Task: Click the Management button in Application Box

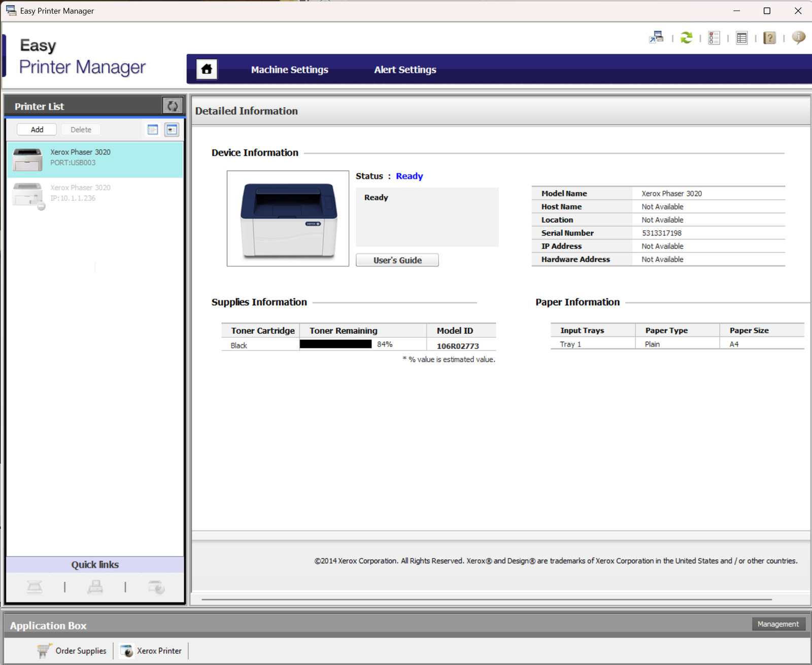Action: [778, 624]
